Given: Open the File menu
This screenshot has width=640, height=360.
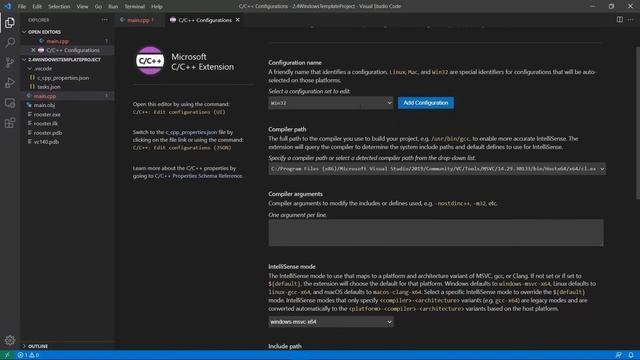Looking at the screenshot, I should click(22, 7).
